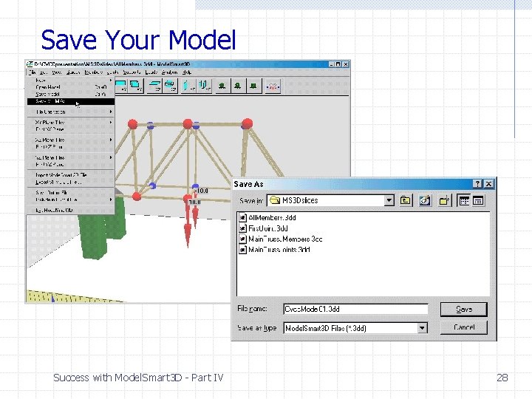Click the View Desktop icon in Save As
The height and width of the screenshot is (399, 532).
pos(425,200)
